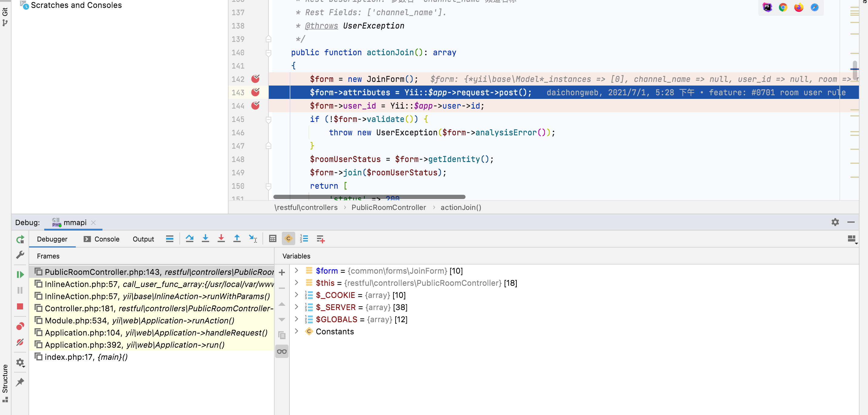The width and height of the screenshot is (868, 415).
Task: Click duplicate watch copy icon
Action: pyautogui.click(x=282, y=336)
